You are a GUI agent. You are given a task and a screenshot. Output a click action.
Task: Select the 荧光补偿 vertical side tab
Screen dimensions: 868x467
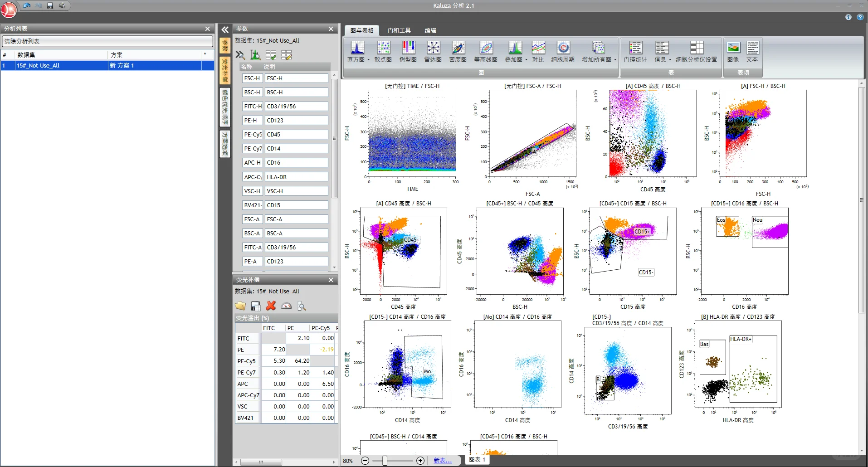click(225, 70)
